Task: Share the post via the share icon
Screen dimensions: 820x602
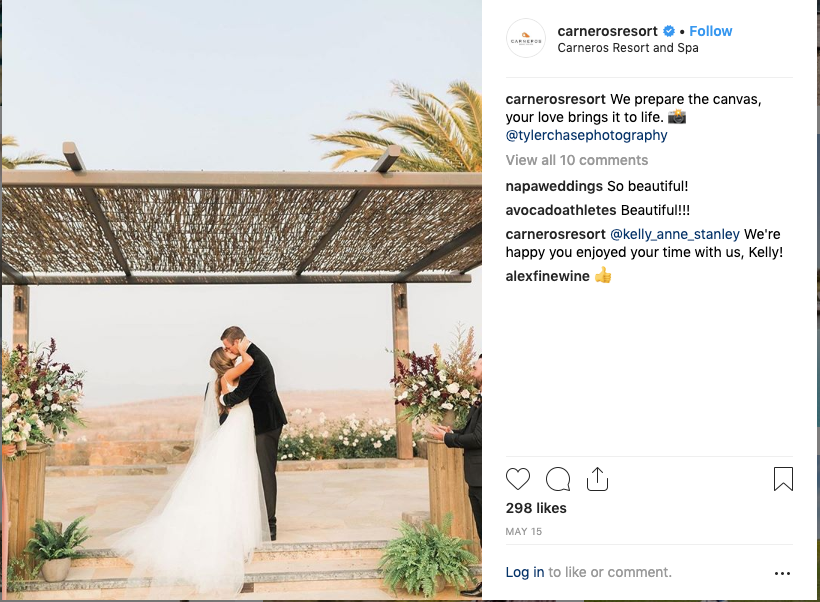Action: (597, 479)
